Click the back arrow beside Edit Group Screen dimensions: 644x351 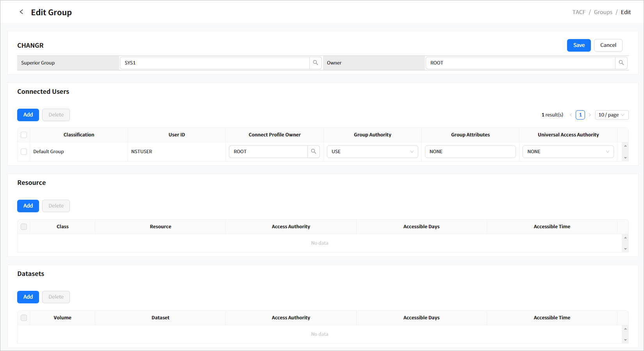coord(21,12)
